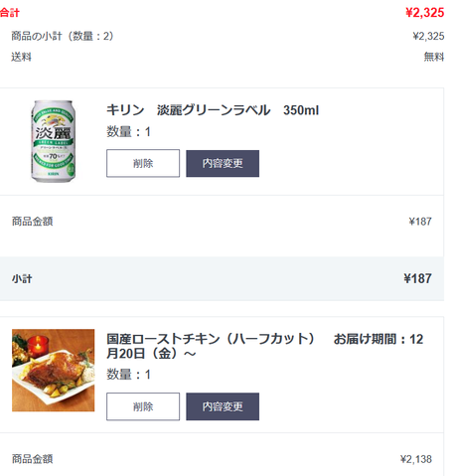Click 数量：1 under the roast chicken
Viewport: 453px width, 476px height.
(x=128, y=375)
